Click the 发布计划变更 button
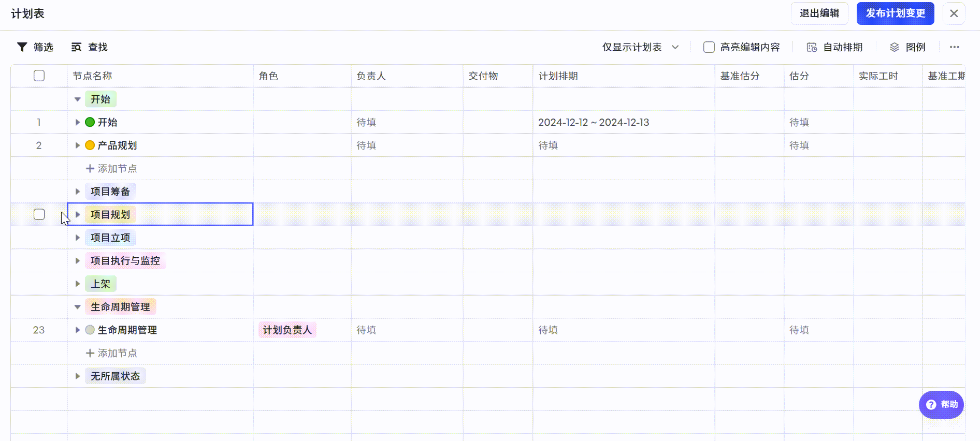This screenshot has height=441, width=980. coord(895,13)
